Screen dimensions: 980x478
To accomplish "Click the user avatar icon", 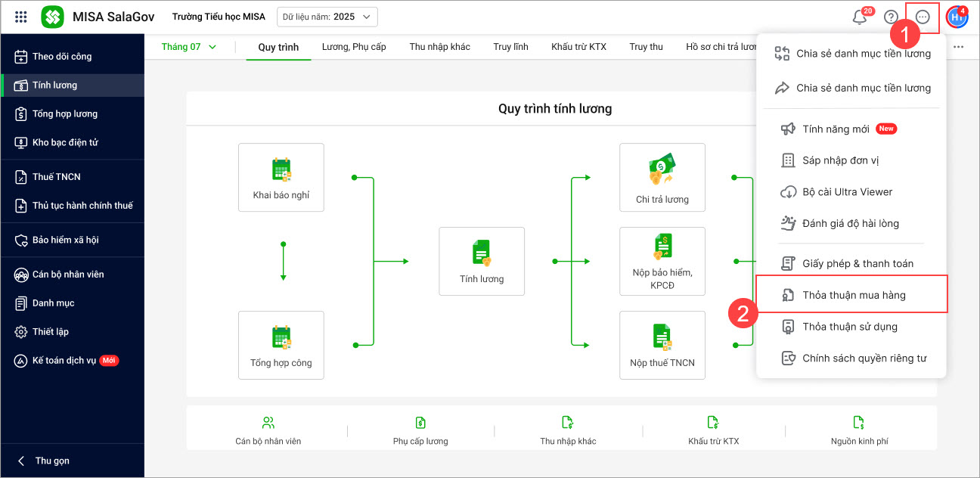I will tap(957, 17).
